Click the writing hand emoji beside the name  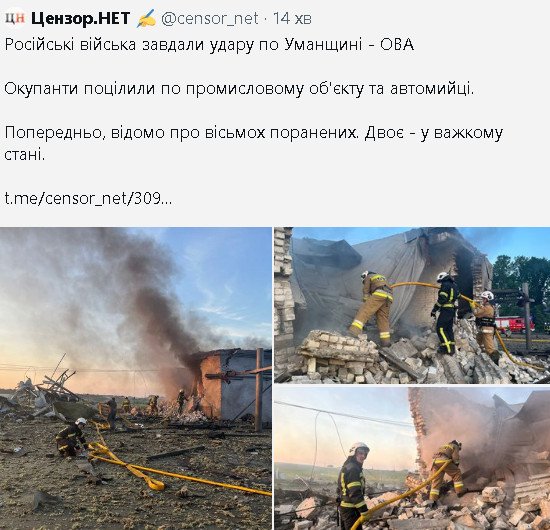146,19
